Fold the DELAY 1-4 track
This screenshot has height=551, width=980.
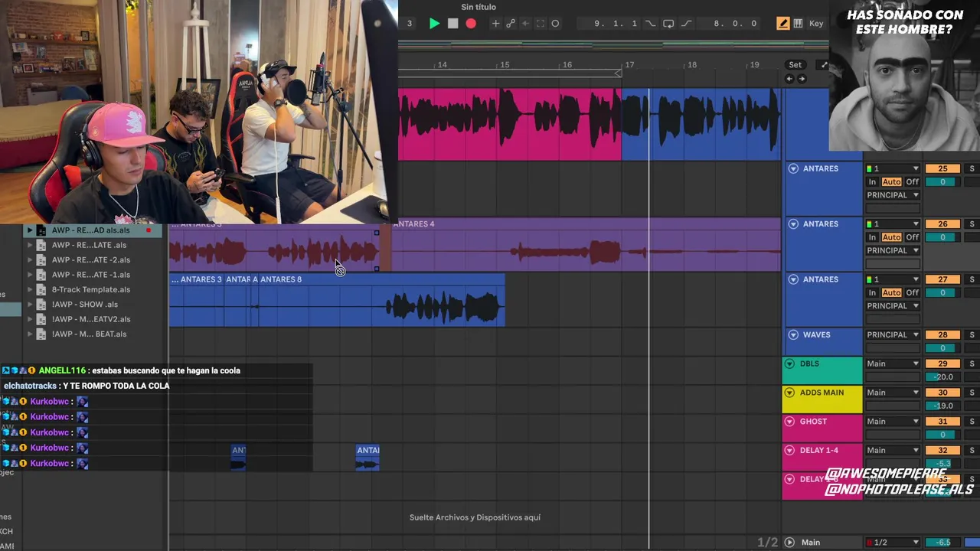click(x=789, y=450)
